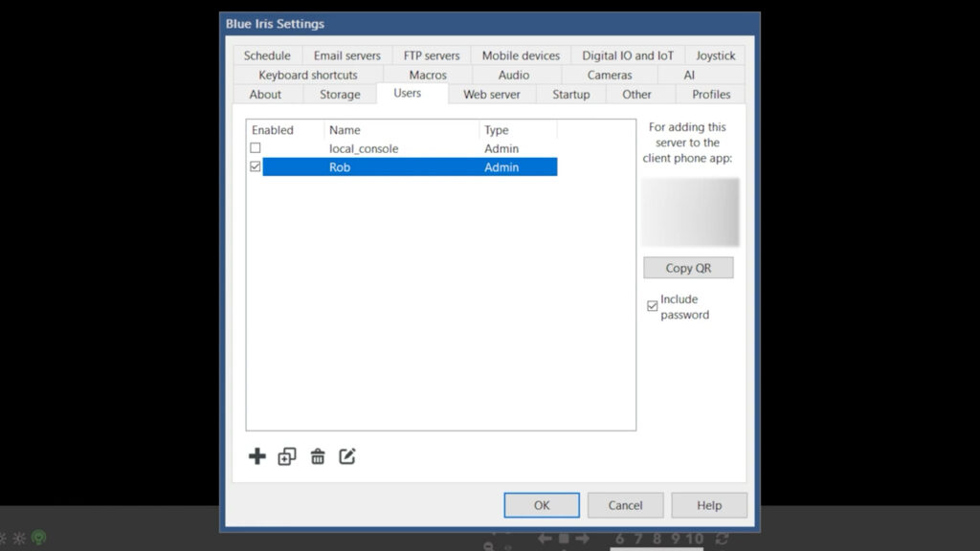Click the brightness sun icon at bottom left
This screenshot has height=551, width=980.
click(x=20, y=538)
